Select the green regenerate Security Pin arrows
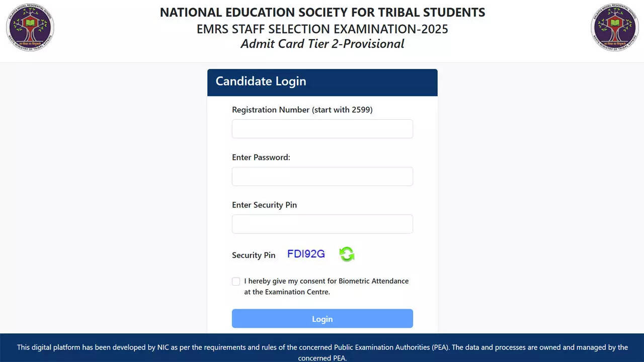 click(347, 254)
